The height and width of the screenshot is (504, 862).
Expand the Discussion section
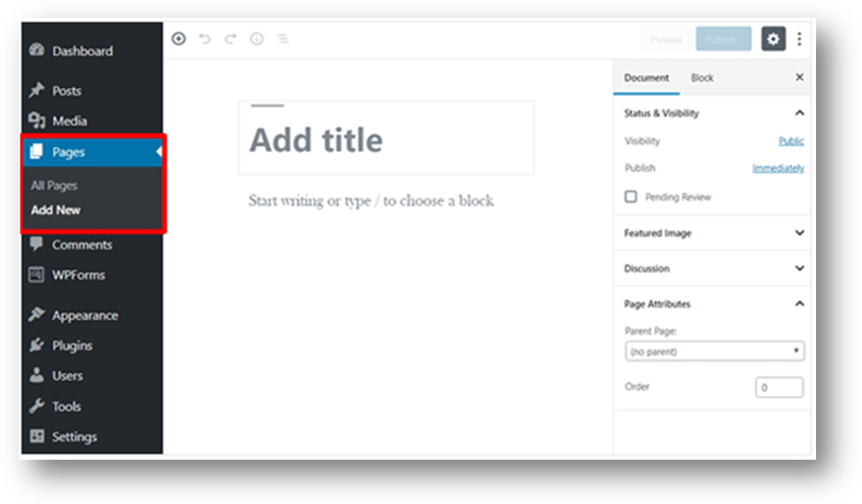pyautogui.click(x=799, y=268)
